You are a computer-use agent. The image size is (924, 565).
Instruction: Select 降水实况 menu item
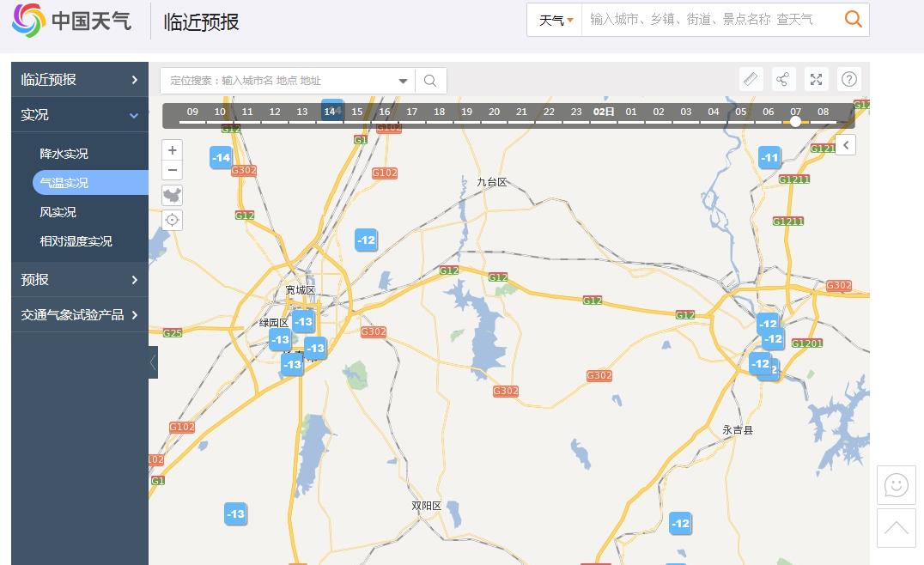point(64,154)
